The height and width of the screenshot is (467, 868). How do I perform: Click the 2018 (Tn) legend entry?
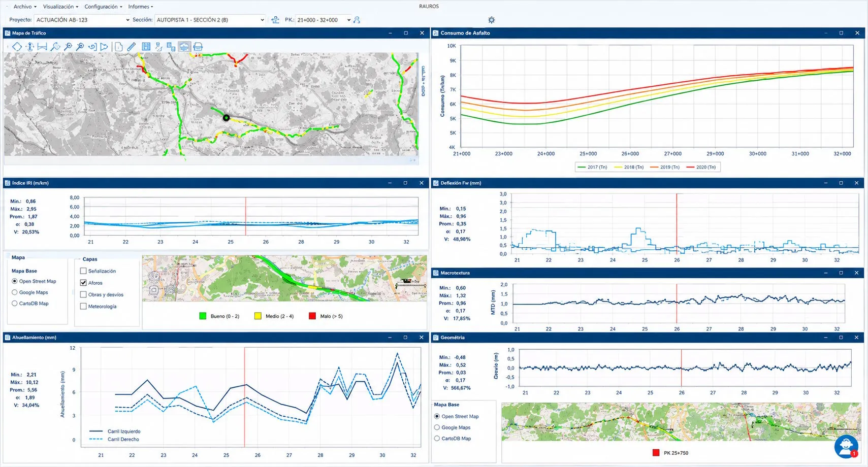[629, 167]
